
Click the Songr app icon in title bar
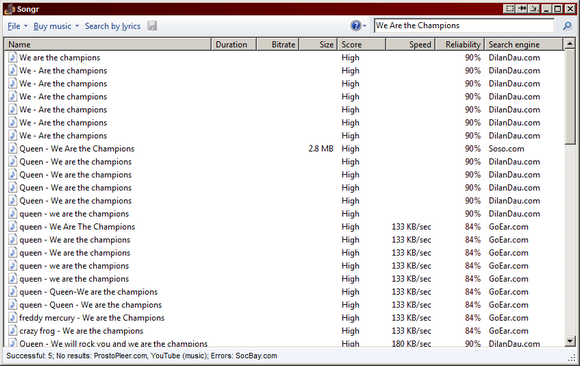[9, 9]
